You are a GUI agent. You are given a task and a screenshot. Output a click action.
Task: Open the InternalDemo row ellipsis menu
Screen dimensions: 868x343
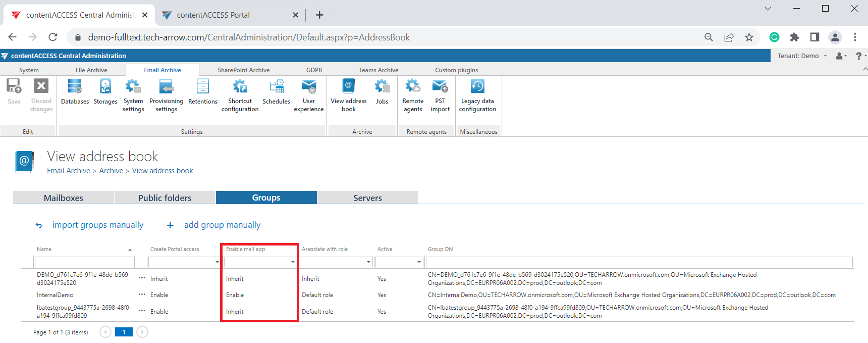coord(142,295)
